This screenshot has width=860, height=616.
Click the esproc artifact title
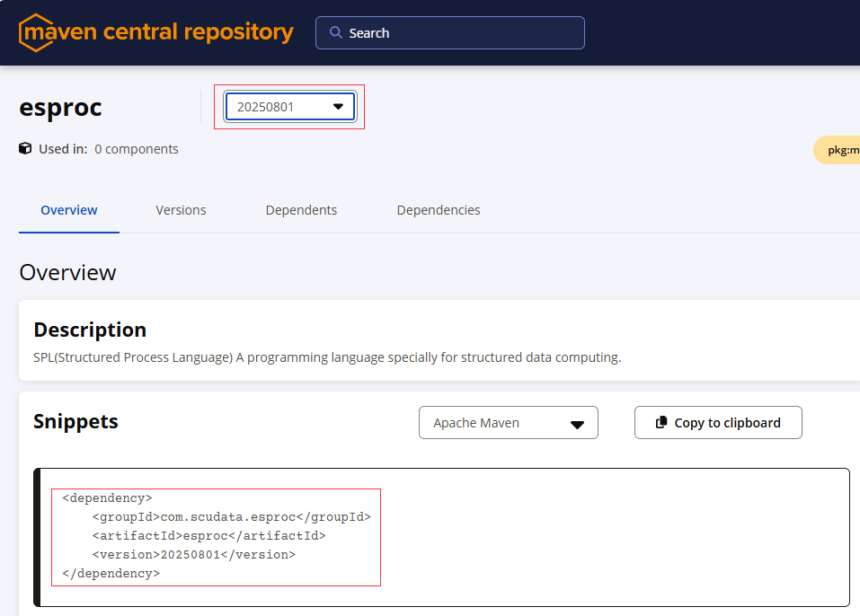pos(60,107)
